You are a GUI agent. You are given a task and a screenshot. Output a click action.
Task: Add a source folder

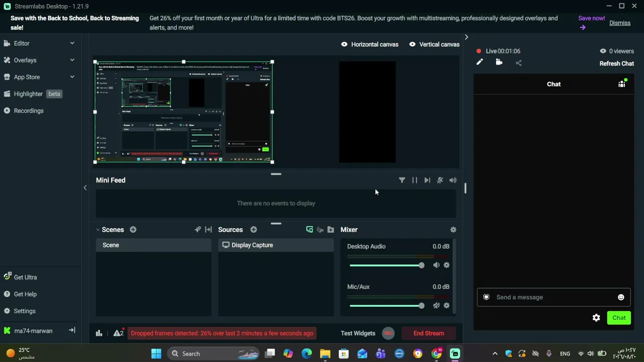331,230
